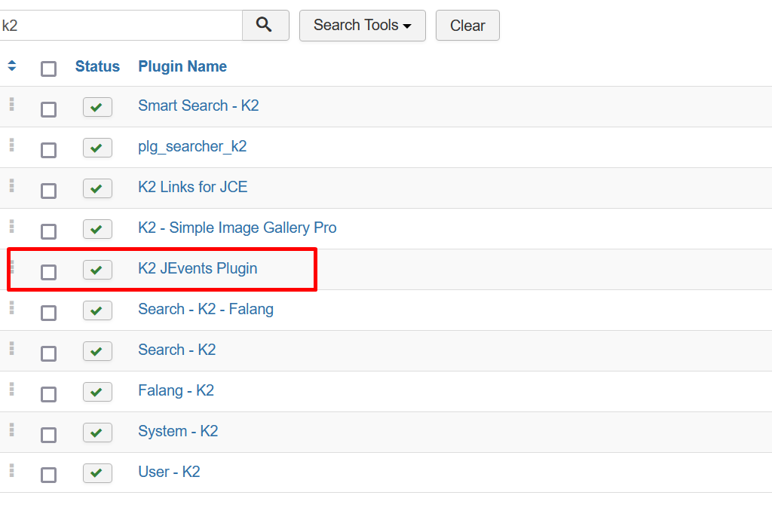Click drag handle for plg_searcher_k2 row
This screenshot has width=772, height=532.
pos(12,145)
